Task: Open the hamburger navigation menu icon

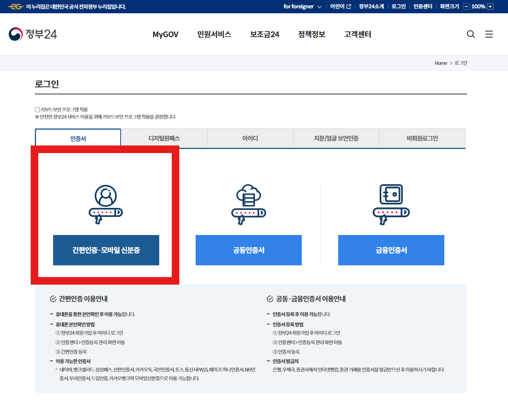Action: click(x=489, y=34)
